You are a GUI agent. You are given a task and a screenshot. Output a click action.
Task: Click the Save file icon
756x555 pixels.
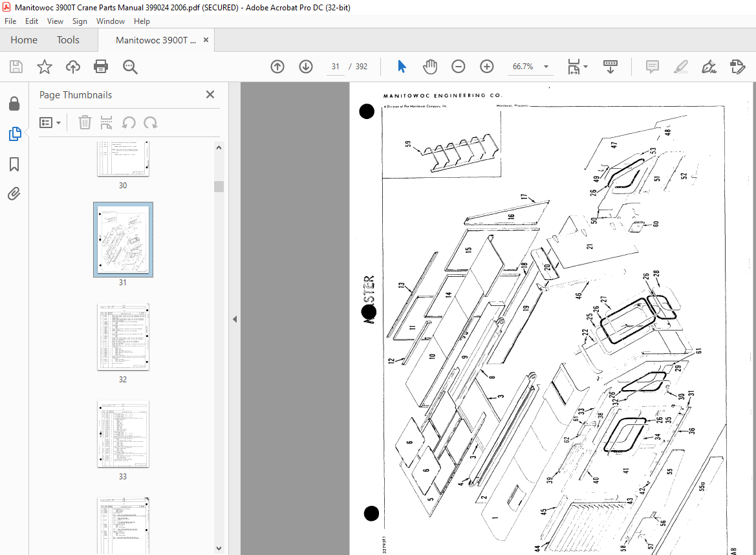[16, 67]
